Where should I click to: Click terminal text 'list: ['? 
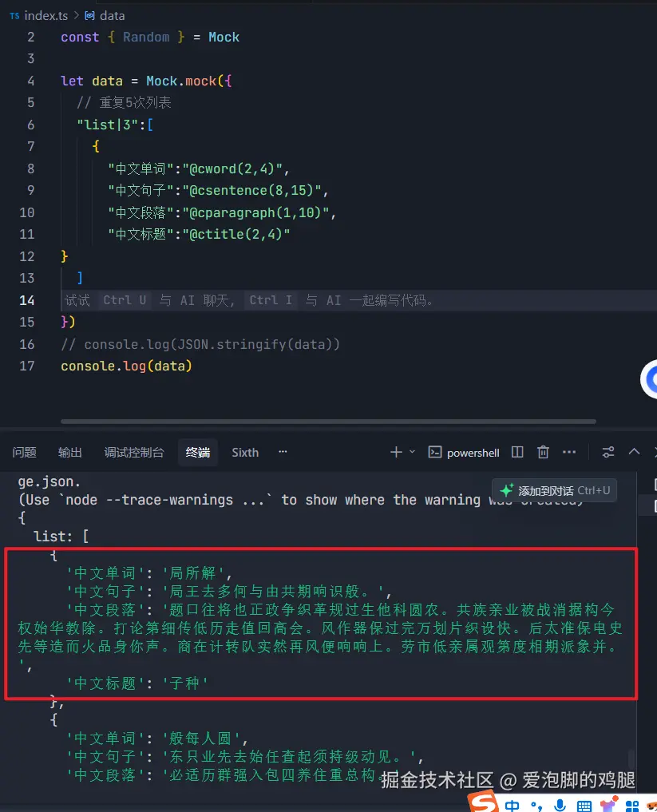(x=61, y=537)
